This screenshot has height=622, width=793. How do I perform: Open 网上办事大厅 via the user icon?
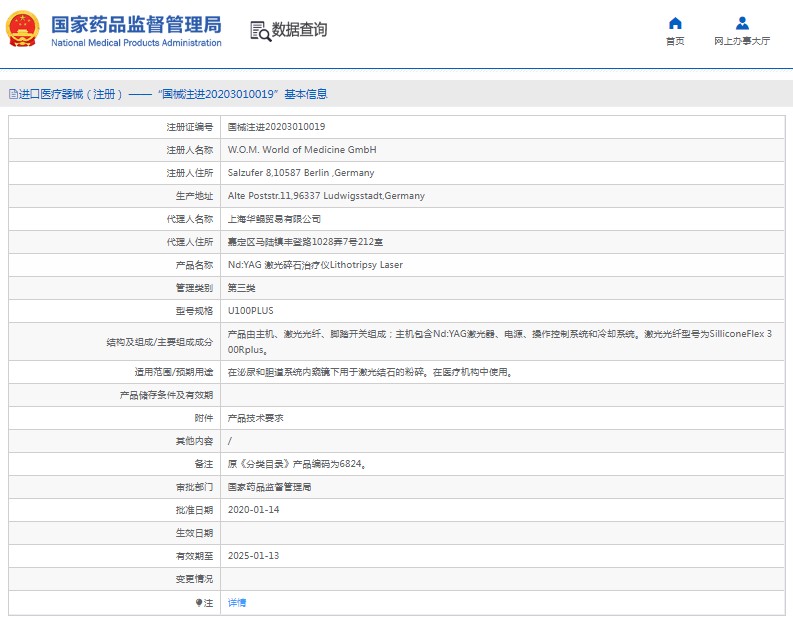pos(741,23)
